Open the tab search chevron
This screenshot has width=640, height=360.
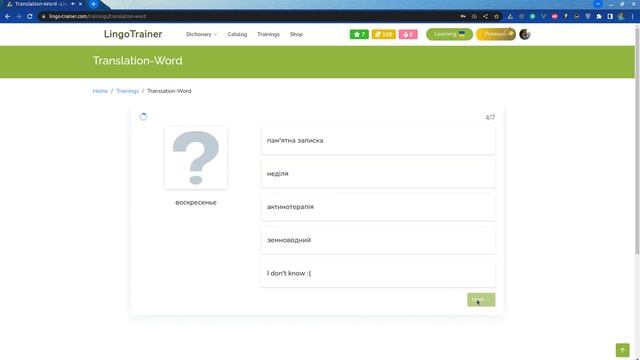click(x=598, y=4)
